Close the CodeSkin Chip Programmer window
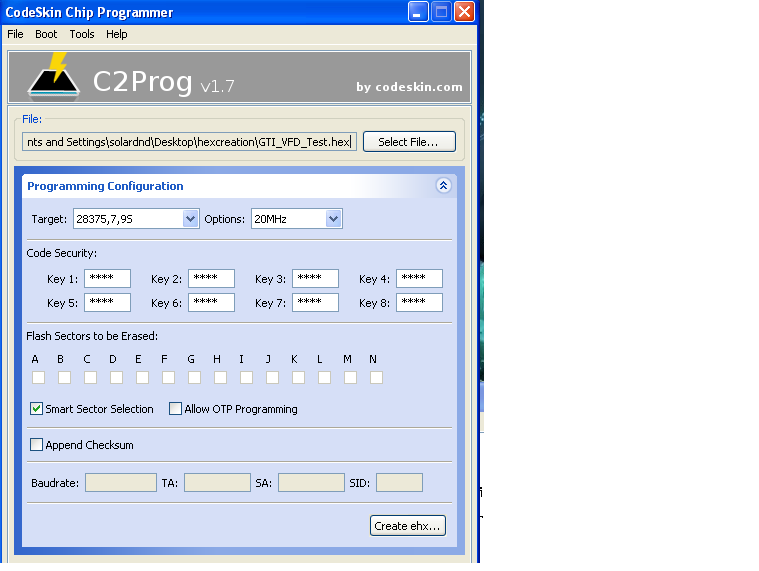Screen dimensions: 759x571 point(465,12)
